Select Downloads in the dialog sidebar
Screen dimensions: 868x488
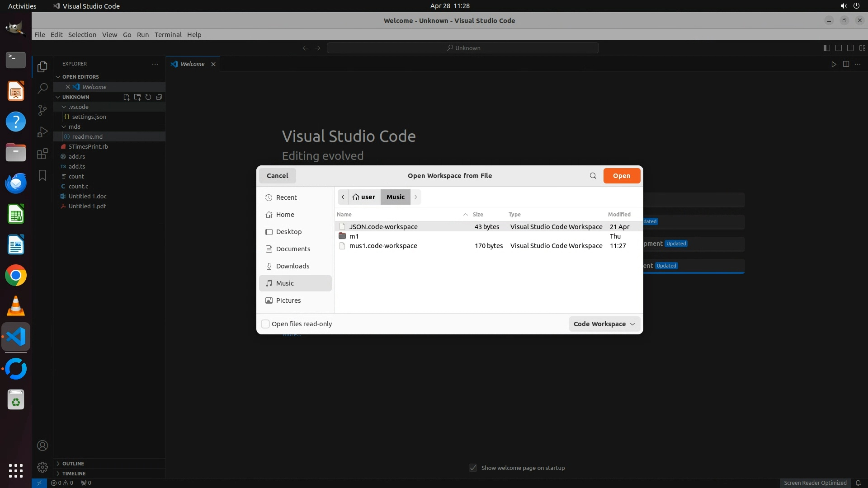pos(292,266)
